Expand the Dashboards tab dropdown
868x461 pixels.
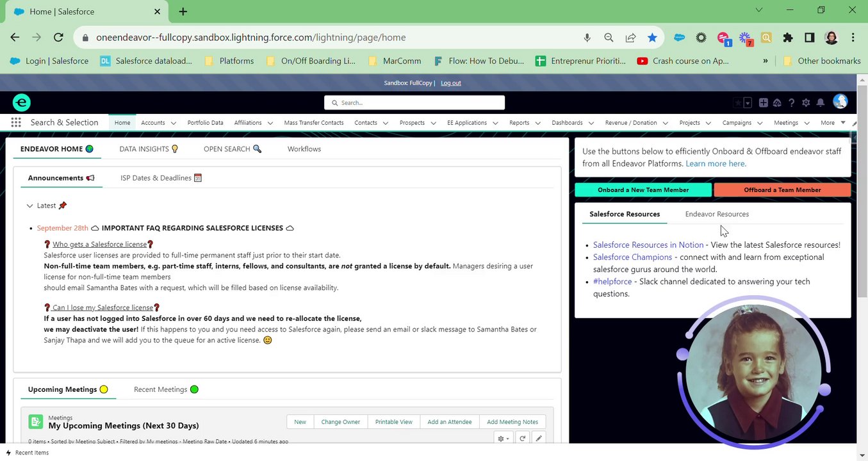point(591,123)
